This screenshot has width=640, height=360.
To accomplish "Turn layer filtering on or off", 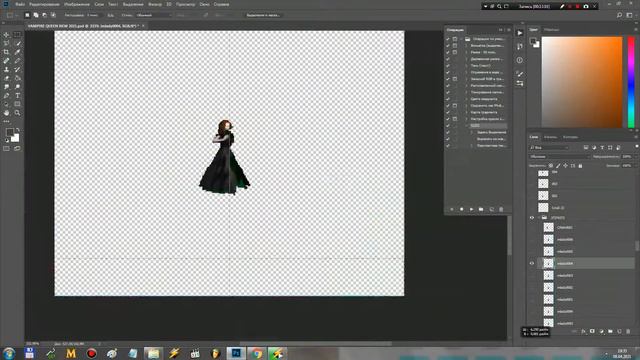I will coord(636,147).
